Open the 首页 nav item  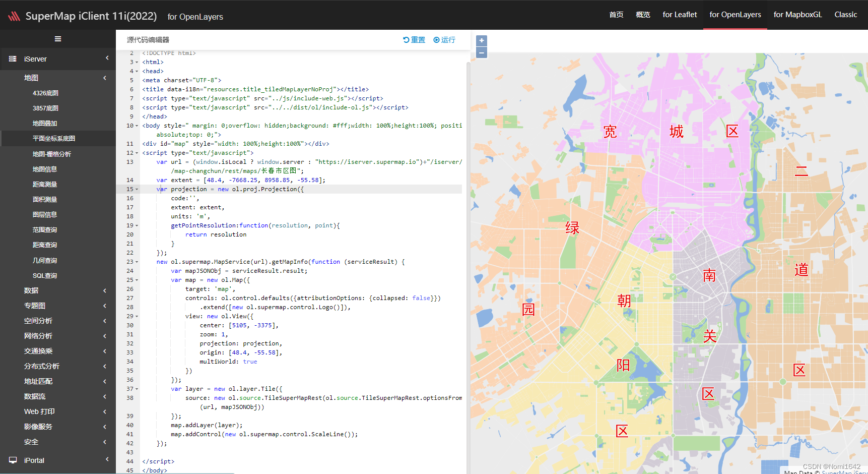616,15
